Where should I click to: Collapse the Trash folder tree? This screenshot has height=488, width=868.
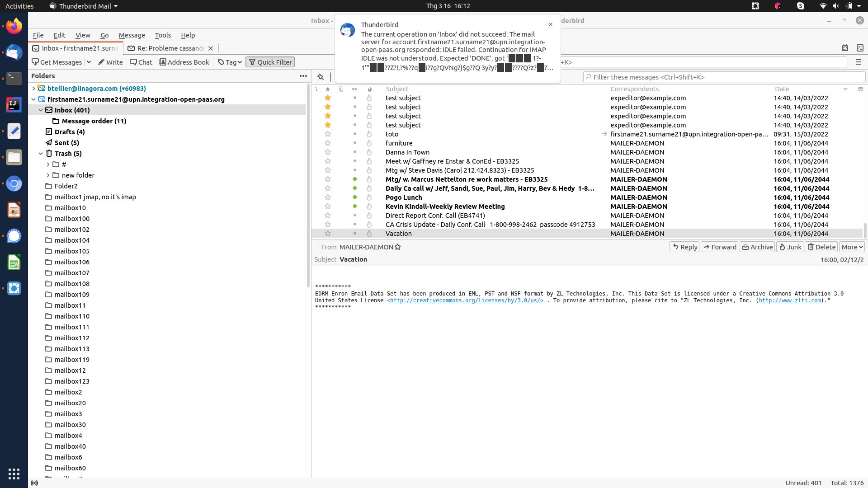pos(41,154)
